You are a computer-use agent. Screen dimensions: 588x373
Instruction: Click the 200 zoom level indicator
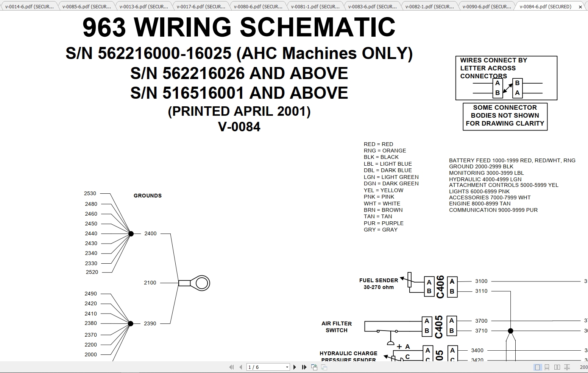click(583, 367)
